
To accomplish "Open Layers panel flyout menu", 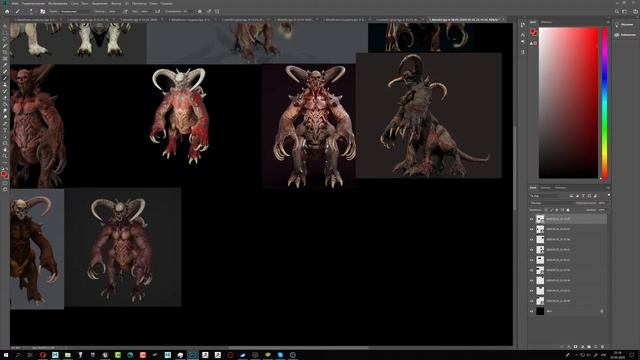I will tap(608, 188).
